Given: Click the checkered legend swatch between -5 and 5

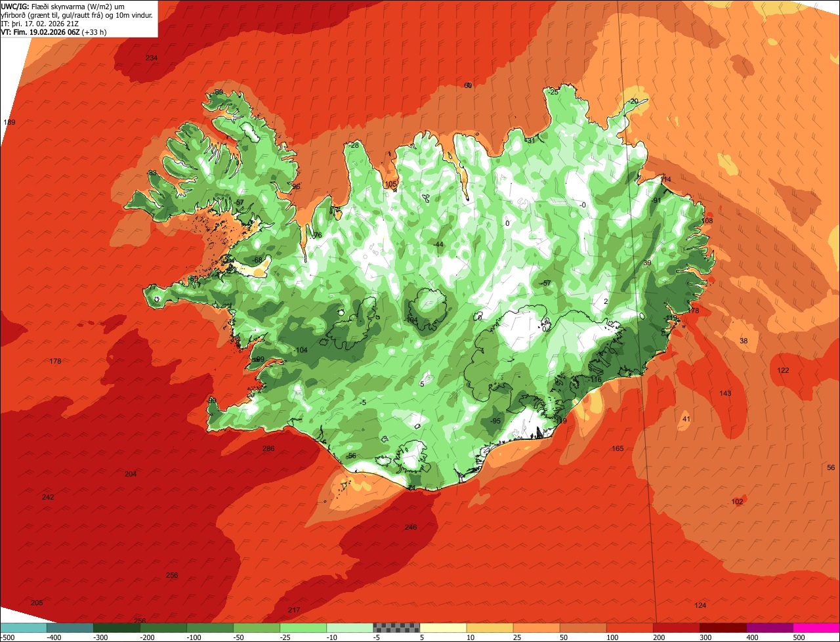Looking at the screenshot, I should point(396,628).
